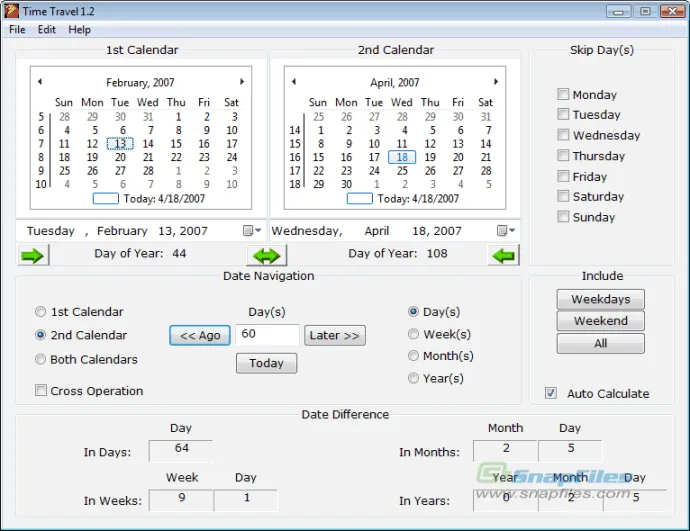
Task: Select February 1 in the 1st Calendar
Action: [x=178, y=117]
